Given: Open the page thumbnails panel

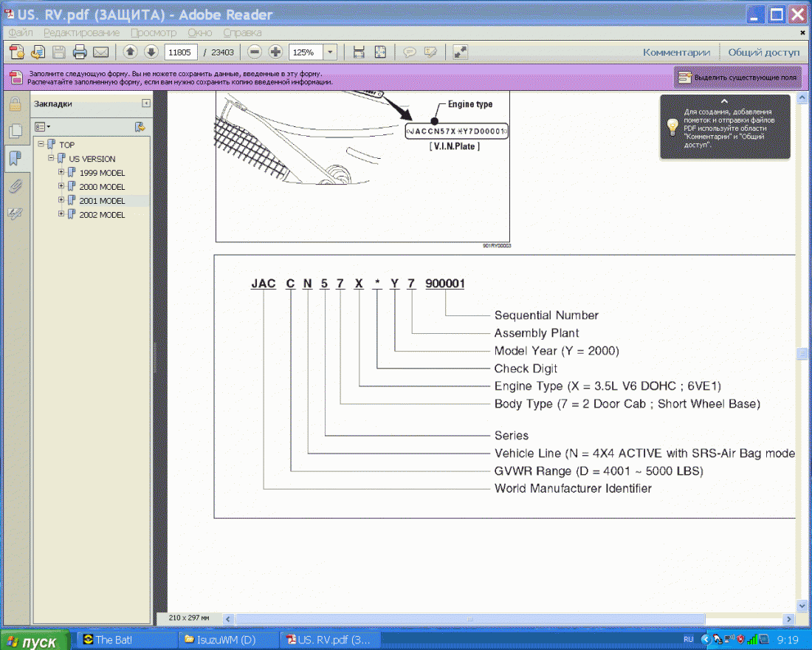Looking at the screenshot, I should [x=15, y=131].
